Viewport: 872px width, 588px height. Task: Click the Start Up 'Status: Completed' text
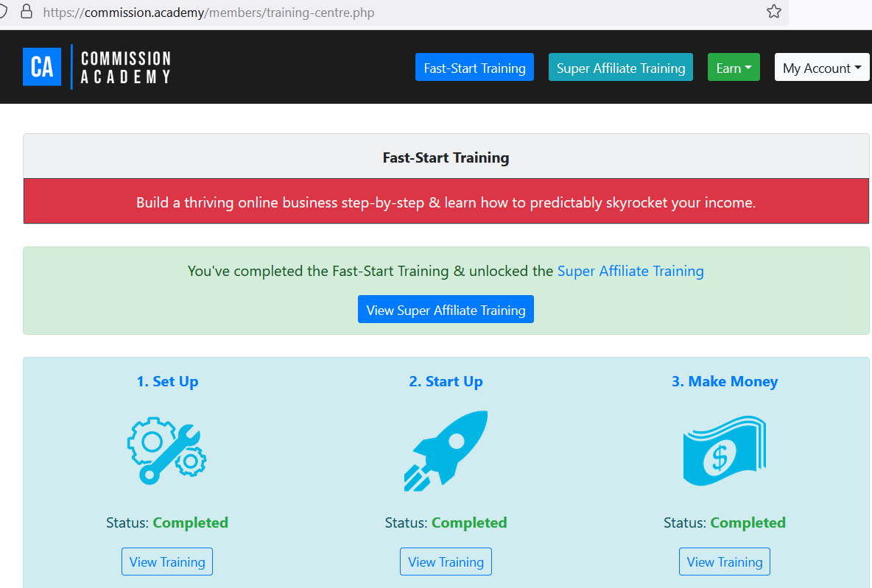[446, 523]
